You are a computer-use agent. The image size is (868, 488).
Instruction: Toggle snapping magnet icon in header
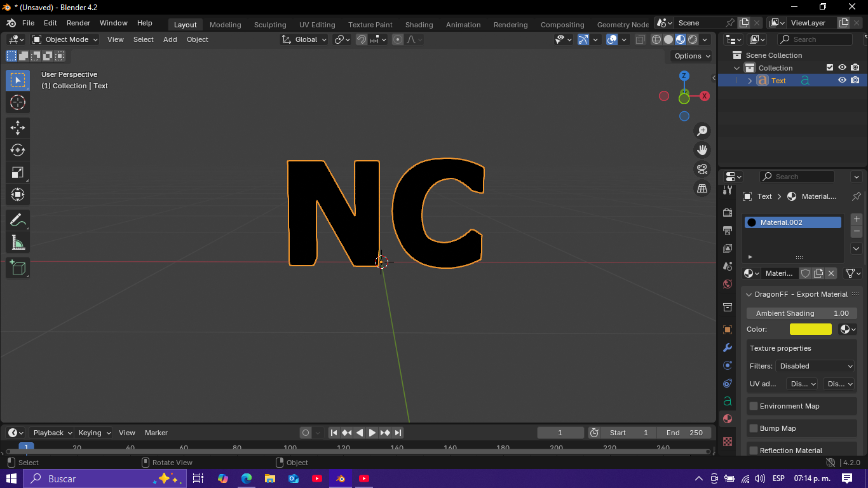coord(362,39)
